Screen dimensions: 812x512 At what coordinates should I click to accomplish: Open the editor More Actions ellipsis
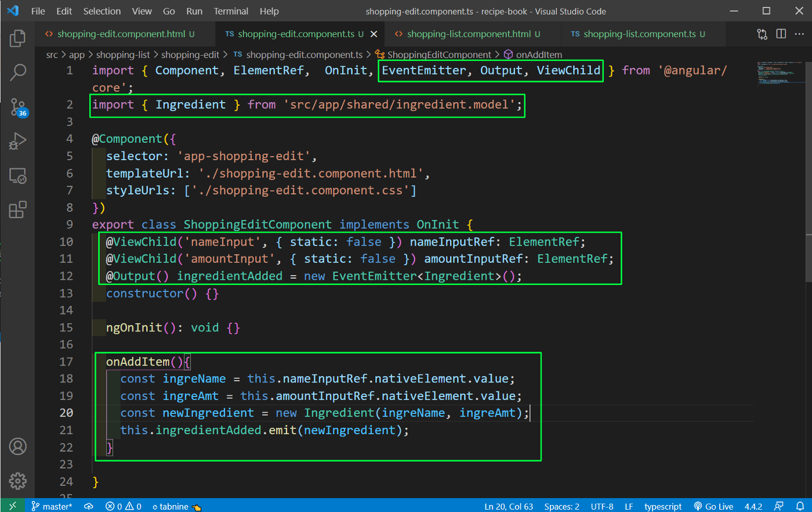799,34
